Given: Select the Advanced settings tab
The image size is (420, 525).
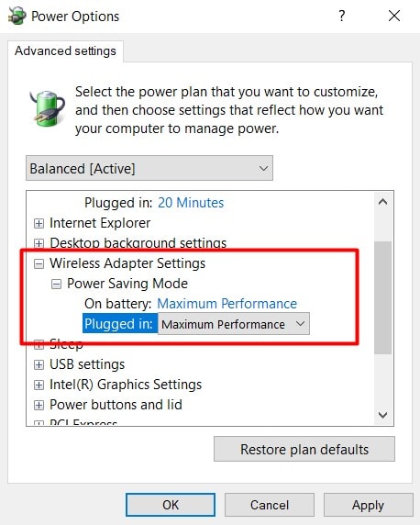Looking at the screenshot, I should (x=65, y=50).
